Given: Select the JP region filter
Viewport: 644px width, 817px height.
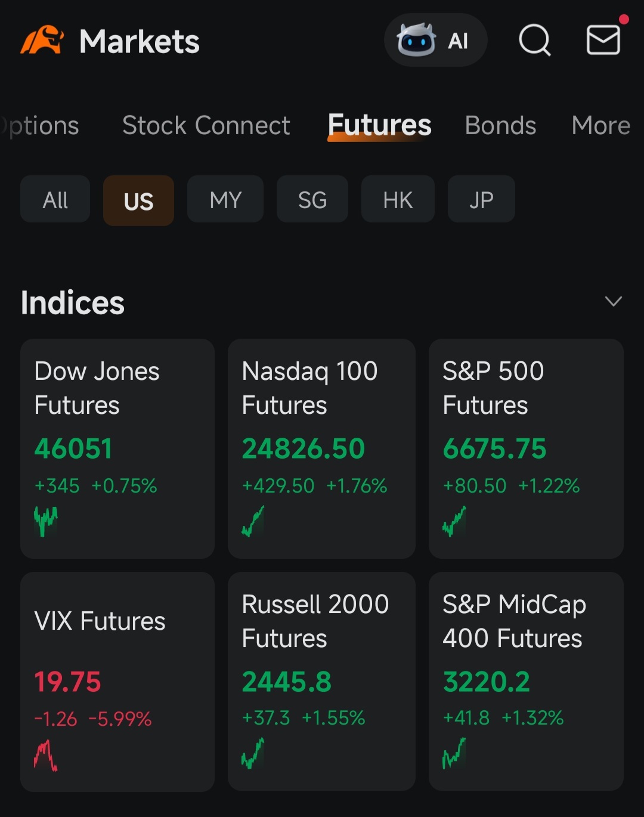Looking at the screenshot, I should (x=481, y=200).
